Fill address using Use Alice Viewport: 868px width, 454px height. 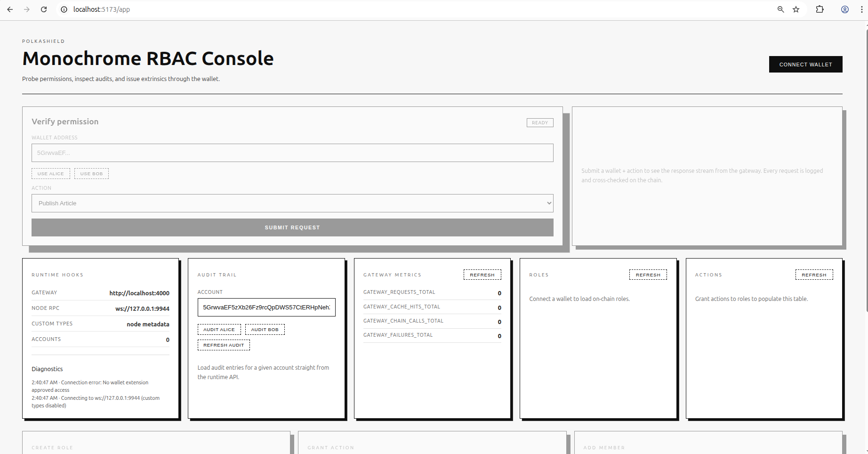pos(51,174)
